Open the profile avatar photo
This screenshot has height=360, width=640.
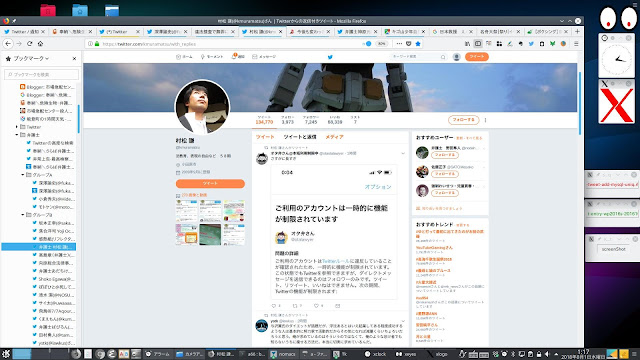(202, 107)
